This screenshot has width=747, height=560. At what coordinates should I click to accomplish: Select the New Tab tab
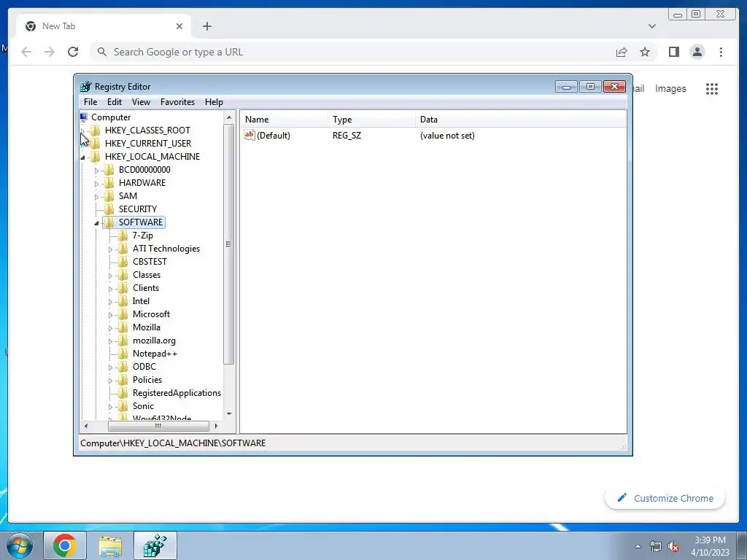[104, 26]
